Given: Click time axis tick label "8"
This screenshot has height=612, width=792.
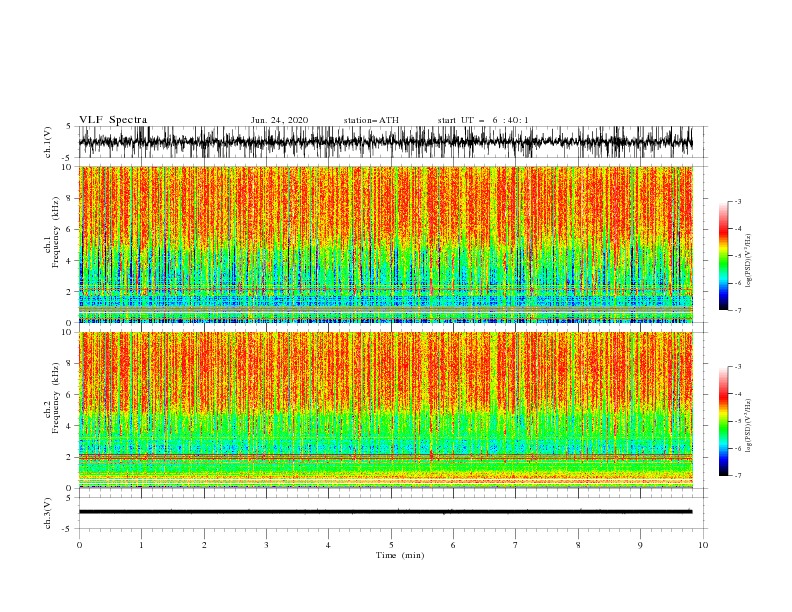Looking at the screenshot, I should (x=578, y=545).
